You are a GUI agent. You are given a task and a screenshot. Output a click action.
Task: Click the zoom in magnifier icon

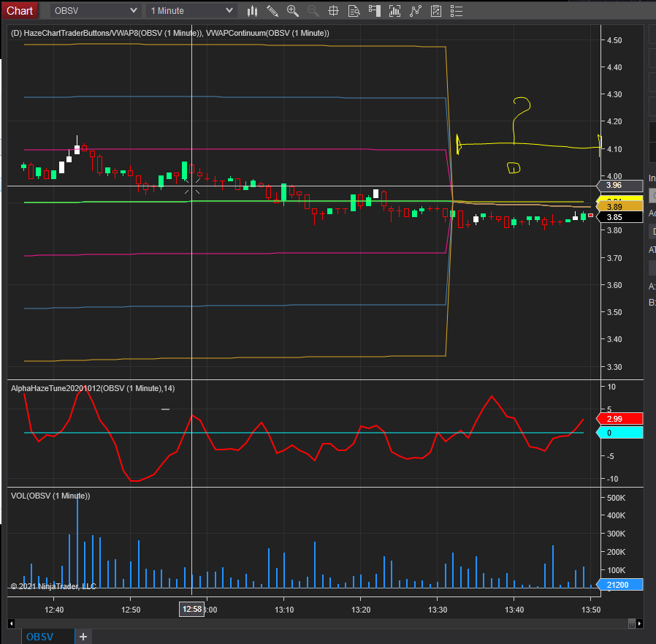[292, 11]
